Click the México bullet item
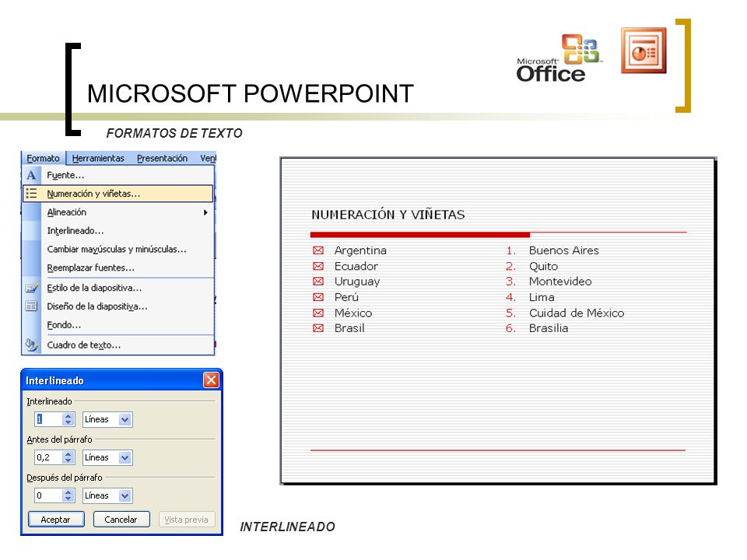The width and height of the screenshot is (747, 560). coord(353,313)
